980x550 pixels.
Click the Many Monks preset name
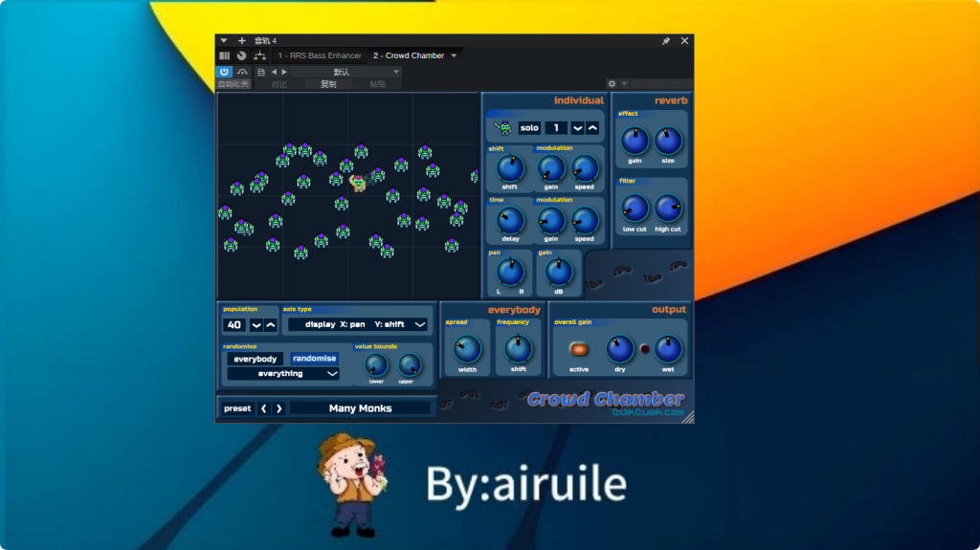tap(361, 408)
